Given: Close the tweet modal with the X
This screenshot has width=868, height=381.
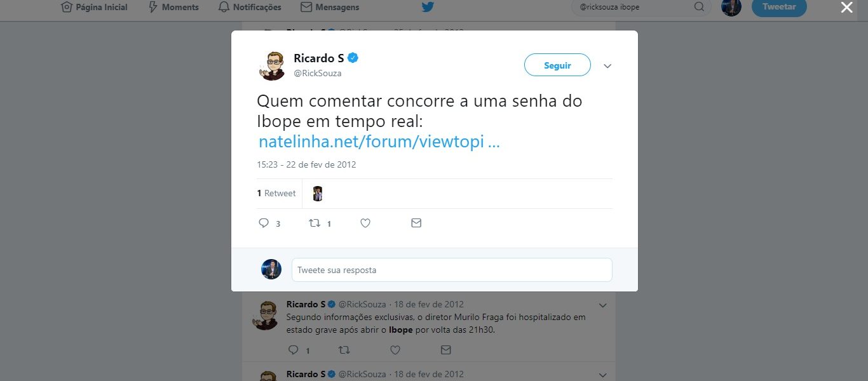Looking at the screenshot, I should click(x=846, y=8).
